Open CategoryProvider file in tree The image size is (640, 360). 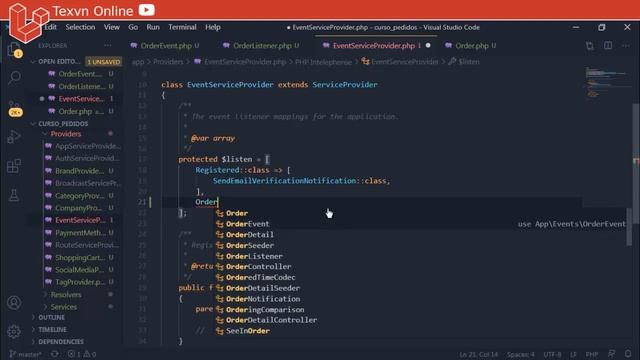(x=79, y=196)
